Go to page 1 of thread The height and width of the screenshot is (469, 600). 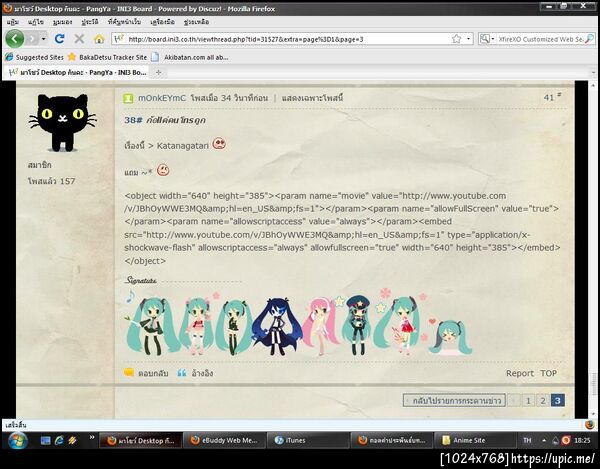528,401
